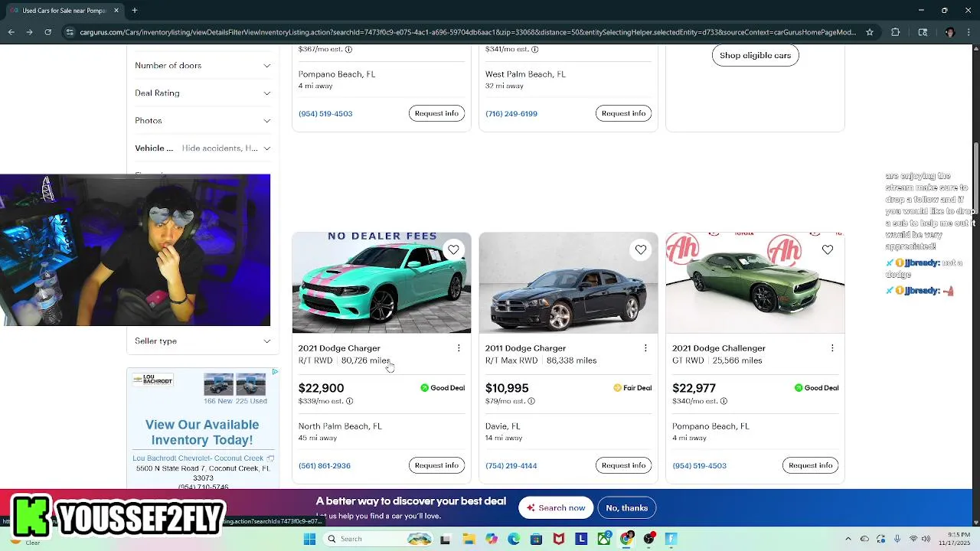Screen dimensions: 980x551
Task: Open the teal 2021 Dodge Charger photo
Action: [381, 283]
